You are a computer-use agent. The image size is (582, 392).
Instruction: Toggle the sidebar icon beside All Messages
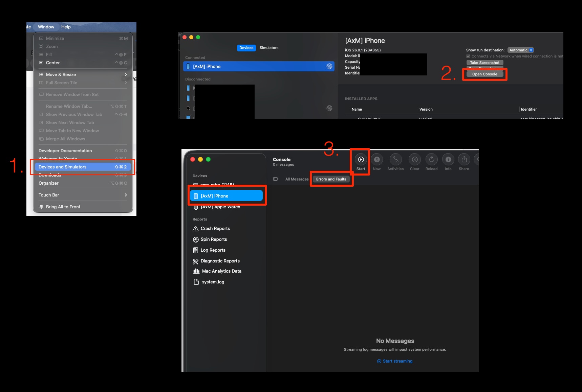coord(275,179)
